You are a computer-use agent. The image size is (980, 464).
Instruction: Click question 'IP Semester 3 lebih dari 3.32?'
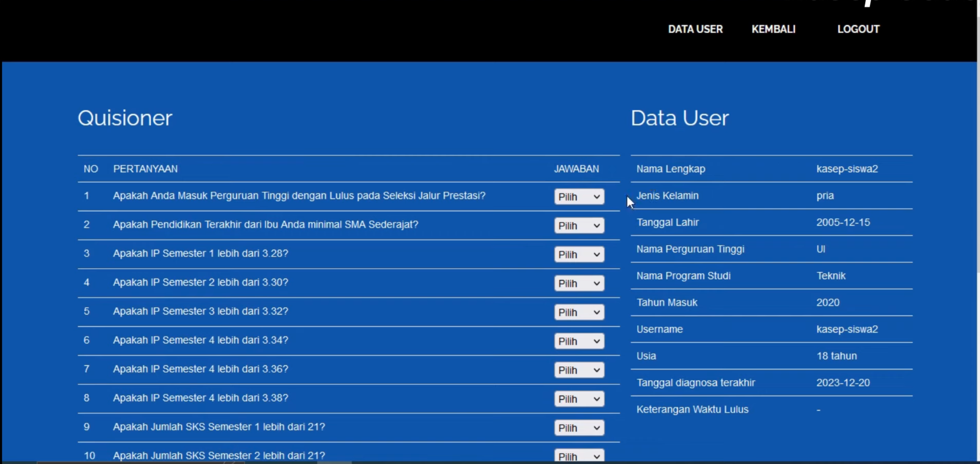tap(200, 311)
